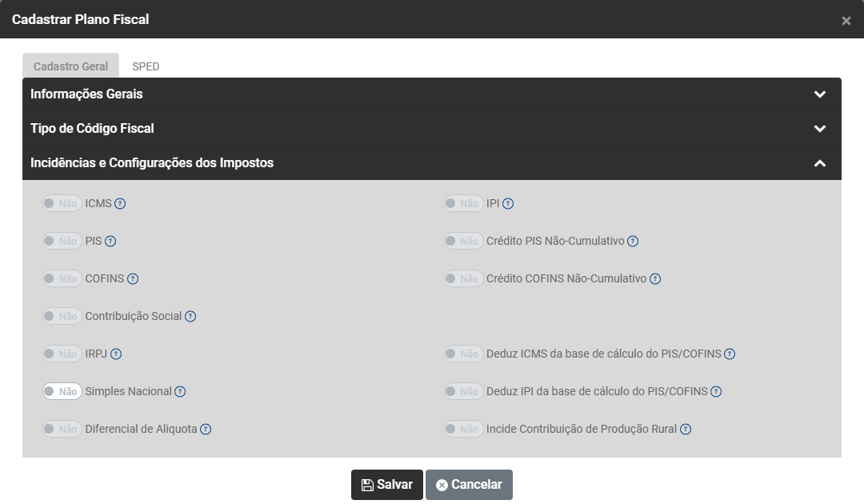Image resolution: width=864 pixels, height=504 pixels.
Task: Click the Cancelar button
Action: (x=469, y=485)
